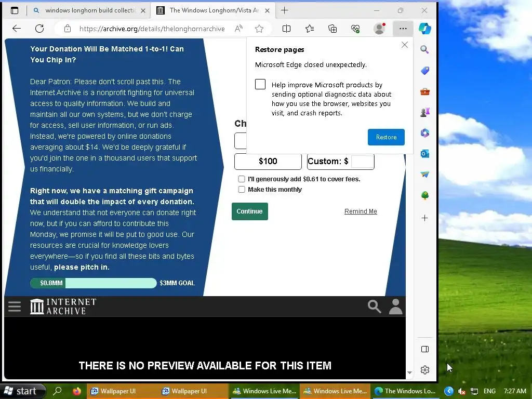Add this page to favorites star
Image resolution: width=532 pixels, height=399 pixels.
point(259,29)
